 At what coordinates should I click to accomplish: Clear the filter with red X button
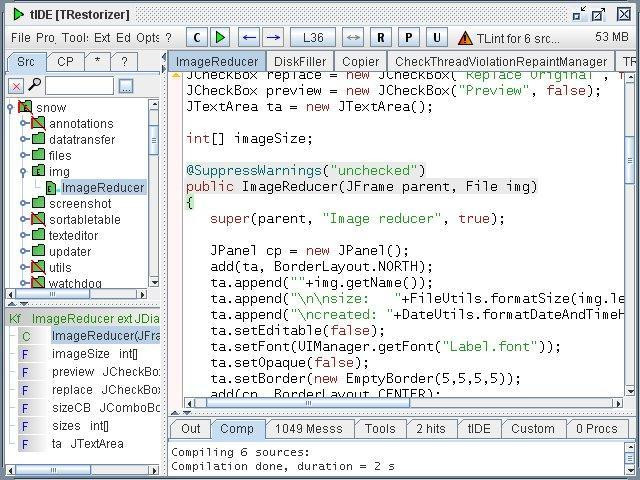[16, 86]
